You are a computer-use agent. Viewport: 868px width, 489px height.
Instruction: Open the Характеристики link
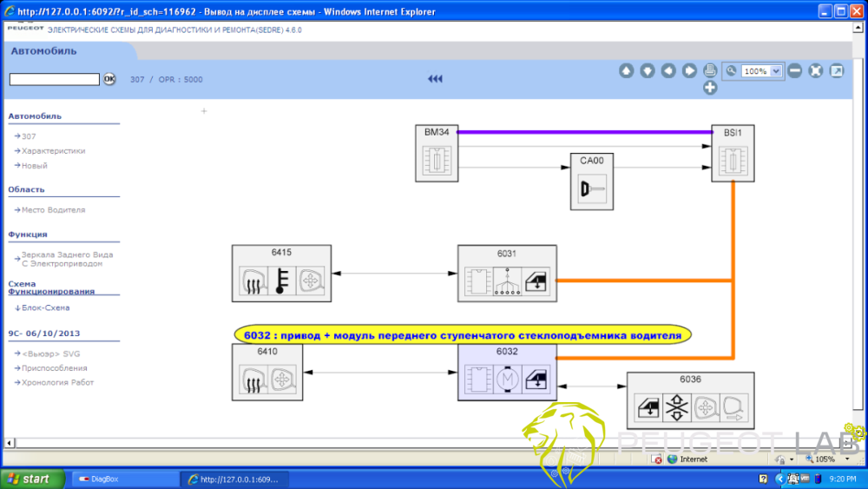point(53,151)
